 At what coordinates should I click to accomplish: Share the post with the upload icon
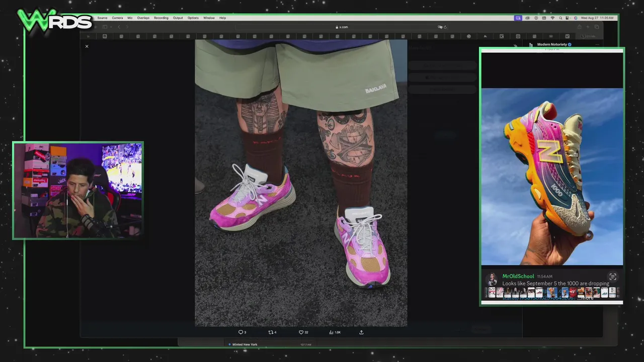click(361, 332)
